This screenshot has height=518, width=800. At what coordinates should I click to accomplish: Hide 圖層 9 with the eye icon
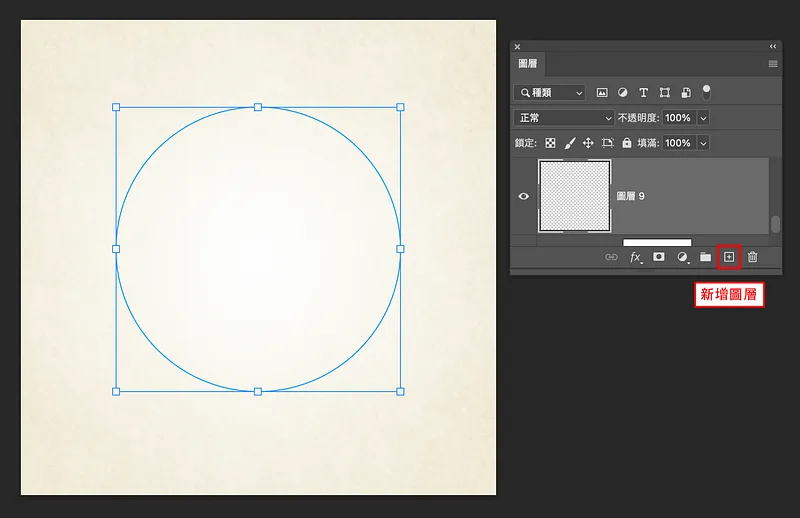tap(523, 196)
